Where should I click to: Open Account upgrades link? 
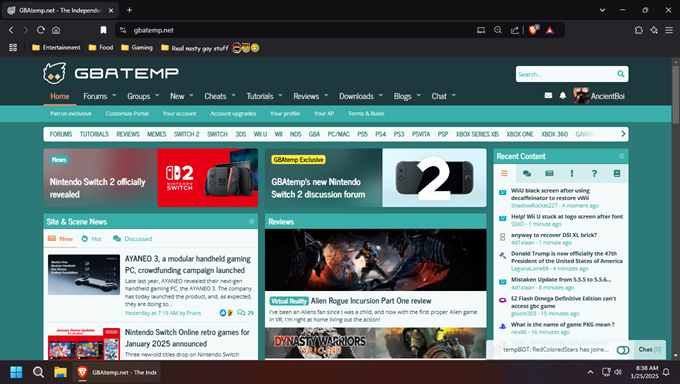pos(233,113)
